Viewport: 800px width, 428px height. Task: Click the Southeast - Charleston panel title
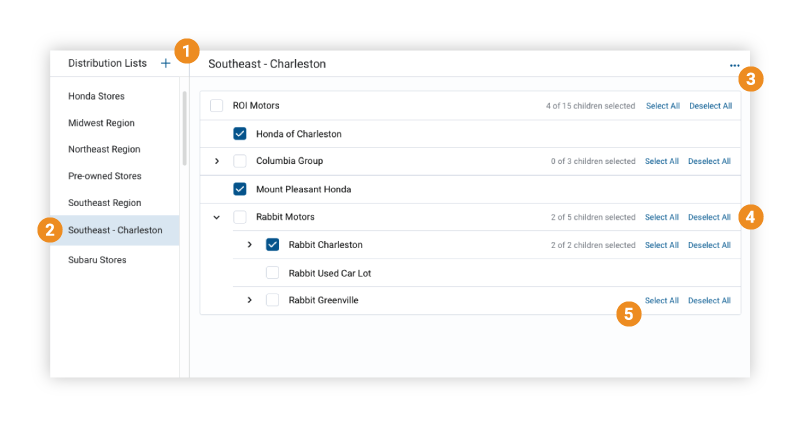pyautogui.click(x=267, y=64)
